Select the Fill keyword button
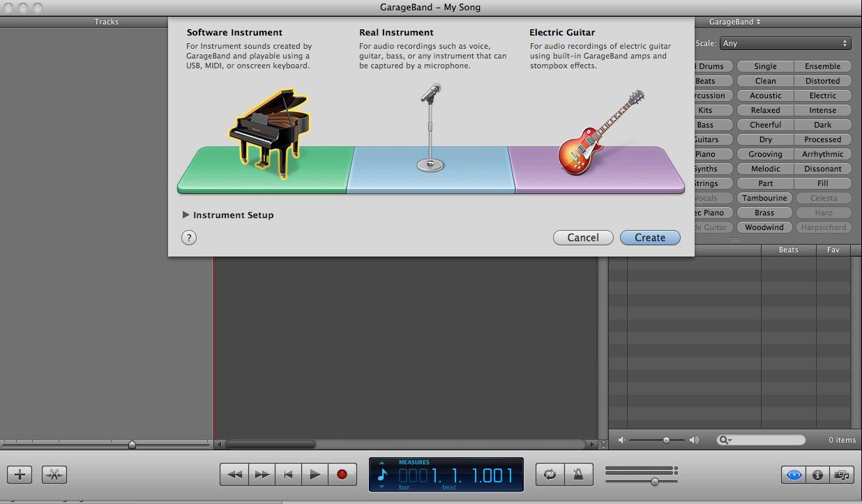This screenshot has width=862, height=504. [x=823, y=183]
